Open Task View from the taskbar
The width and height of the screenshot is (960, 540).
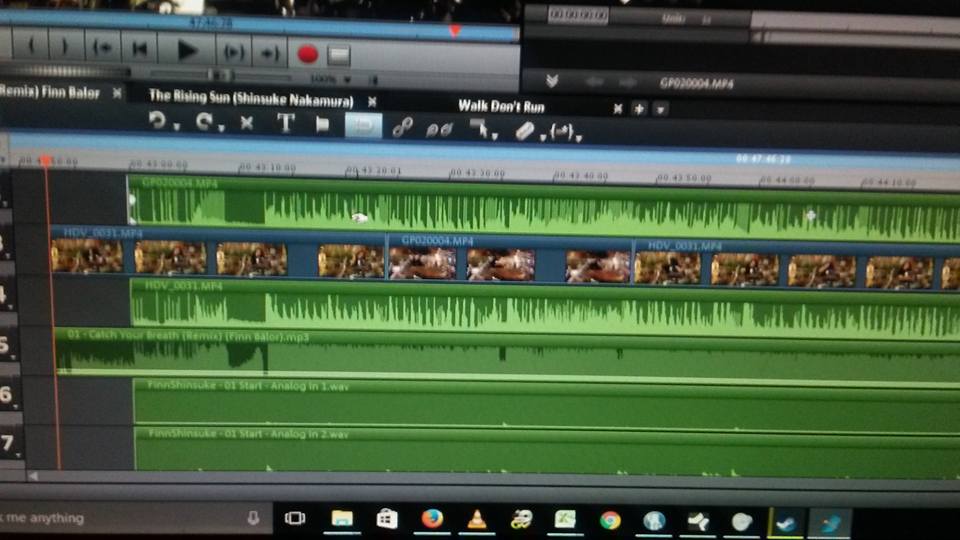coord(294,518)
